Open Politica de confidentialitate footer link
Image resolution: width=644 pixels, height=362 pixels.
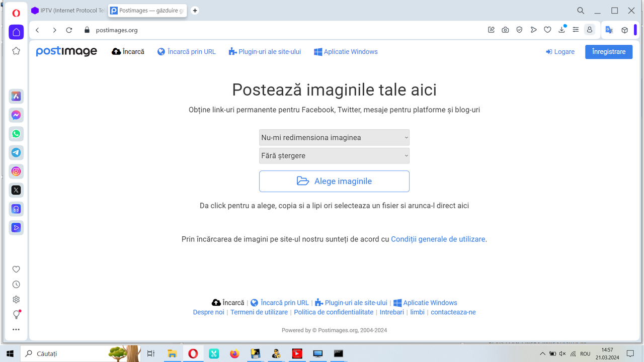(x=334, y=312)
